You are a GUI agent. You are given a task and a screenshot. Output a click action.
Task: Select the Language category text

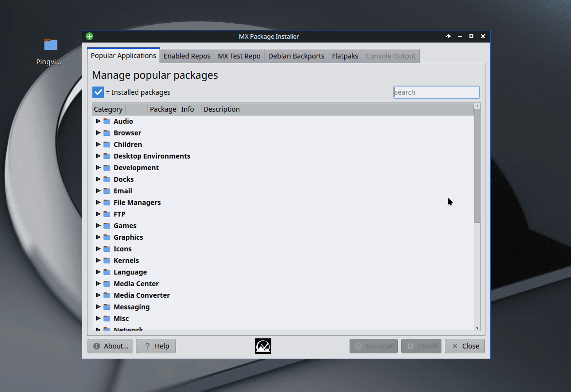130,272
